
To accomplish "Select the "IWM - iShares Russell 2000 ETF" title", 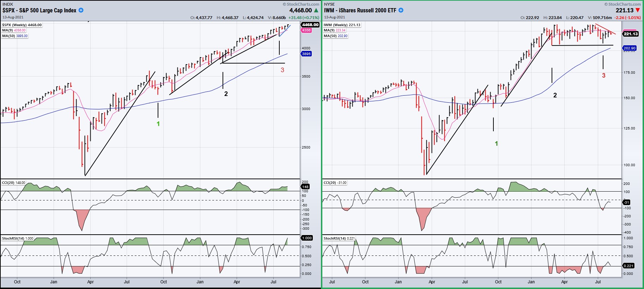I will pos(360,10).
